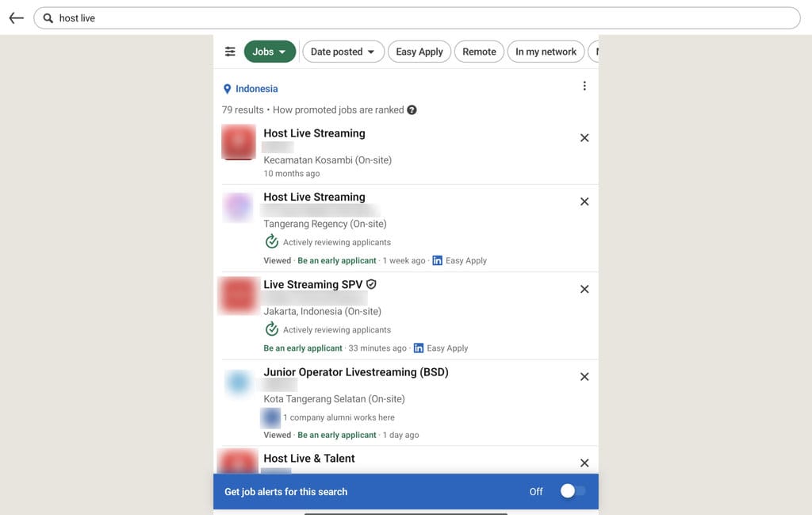Expand the Date posted dropdown
Viewport: 812px width, 515px height.
tap(343, 52)
